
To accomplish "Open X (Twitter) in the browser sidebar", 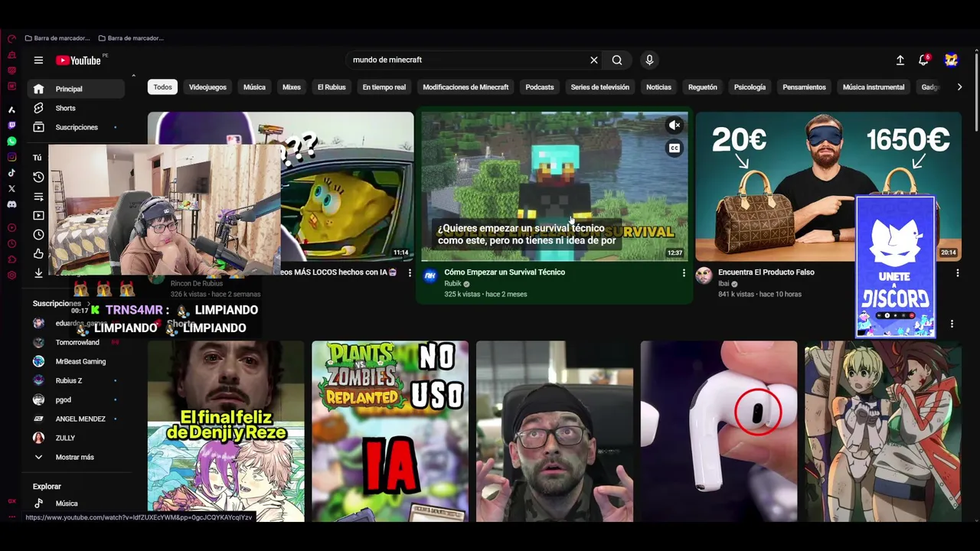I will (x=11, y=188).
